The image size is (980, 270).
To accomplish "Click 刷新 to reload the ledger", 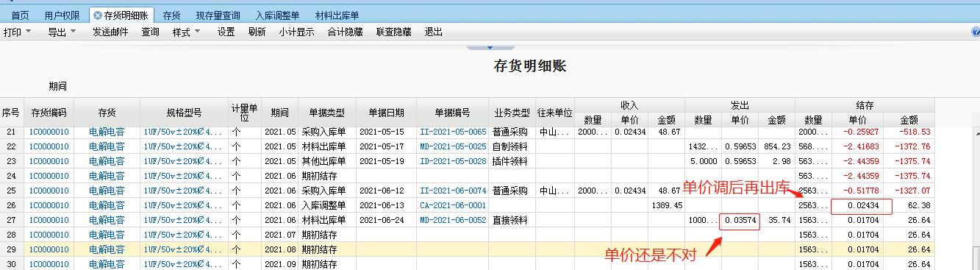I will (x=257, y=32).
